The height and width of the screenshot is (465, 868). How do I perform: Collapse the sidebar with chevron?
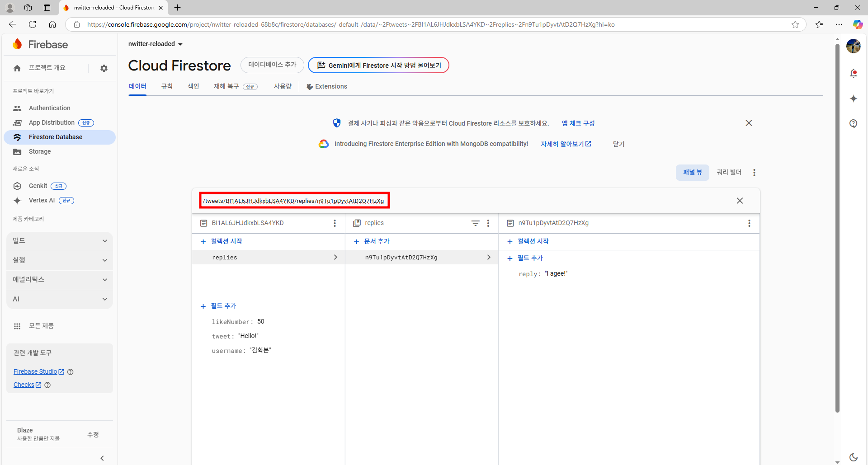point(102,458)
